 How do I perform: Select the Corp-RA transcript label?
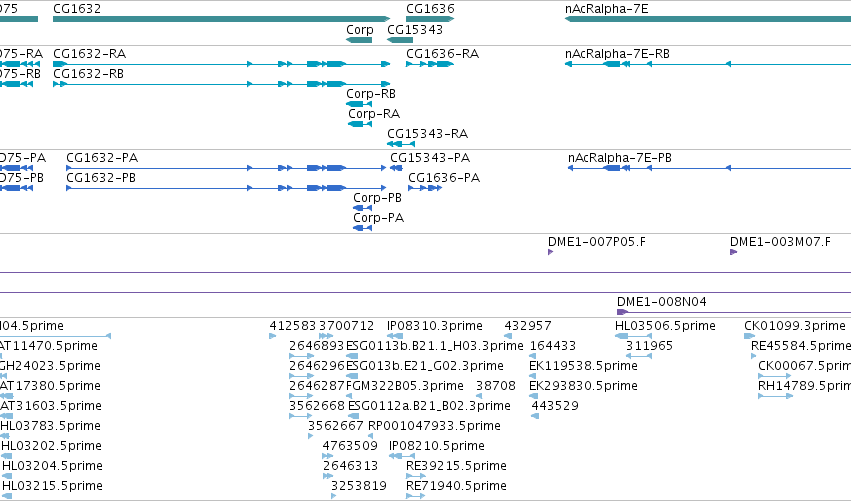pos(374,114)
